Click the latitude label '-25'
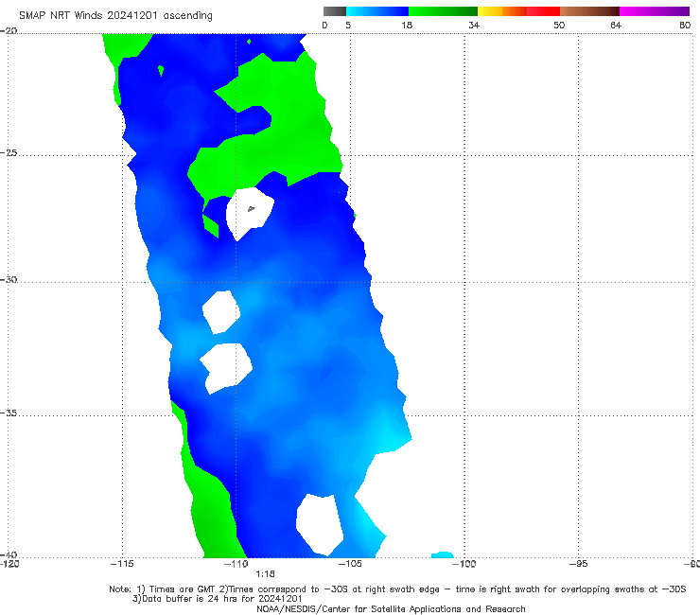The height and width of the screenshot is (615, 700). coord(9,152)
